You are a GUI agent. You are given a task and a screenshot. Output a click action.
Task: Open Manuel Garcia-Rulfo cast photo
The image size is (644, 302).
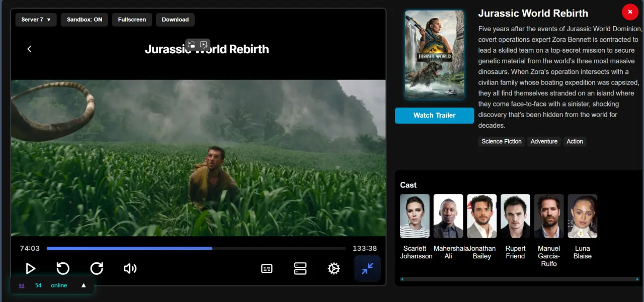549,216
